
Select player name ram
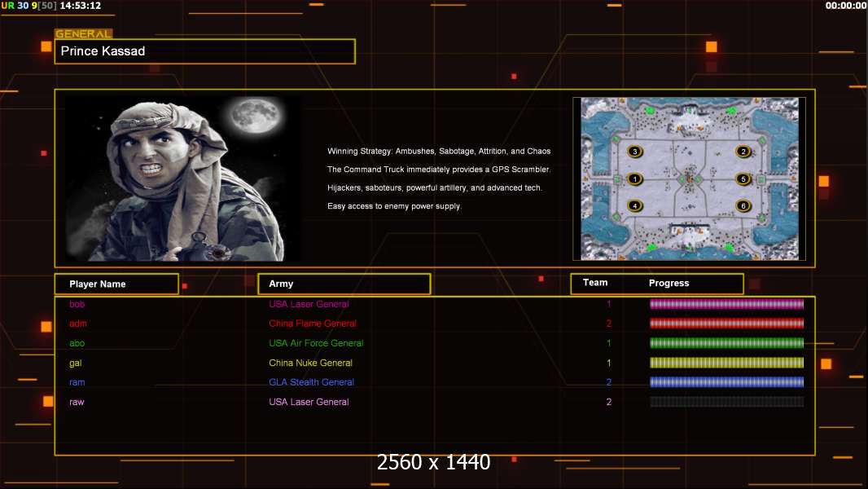(x=77, y=382)
